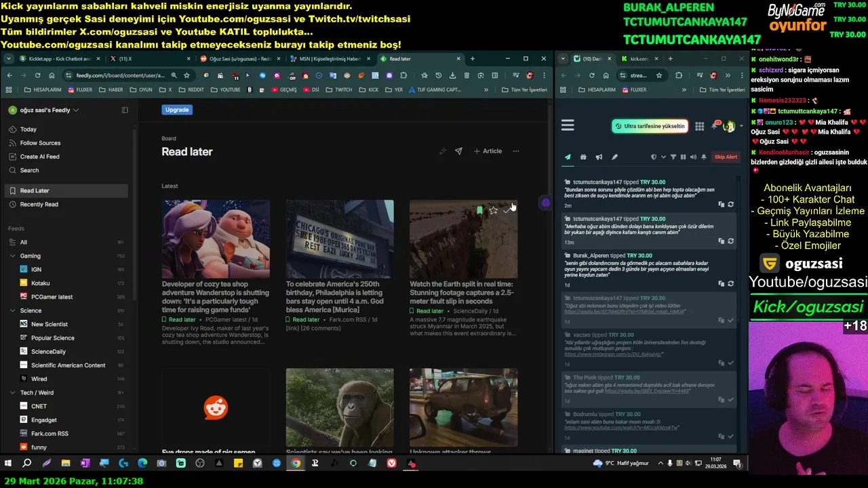Open dashboard notifications bell with badge

715,125
